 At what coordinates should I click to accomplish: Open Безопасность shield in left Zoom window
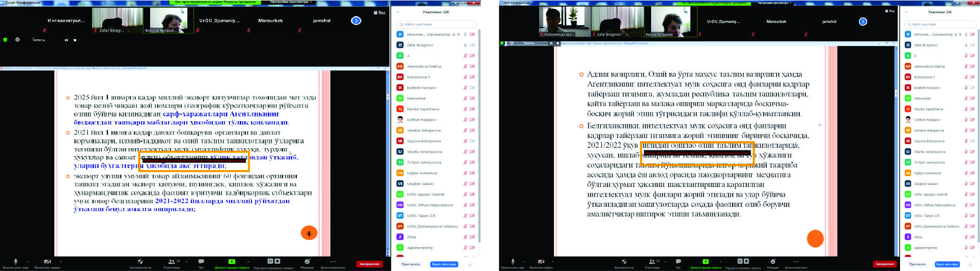click(x=140, y=262)
